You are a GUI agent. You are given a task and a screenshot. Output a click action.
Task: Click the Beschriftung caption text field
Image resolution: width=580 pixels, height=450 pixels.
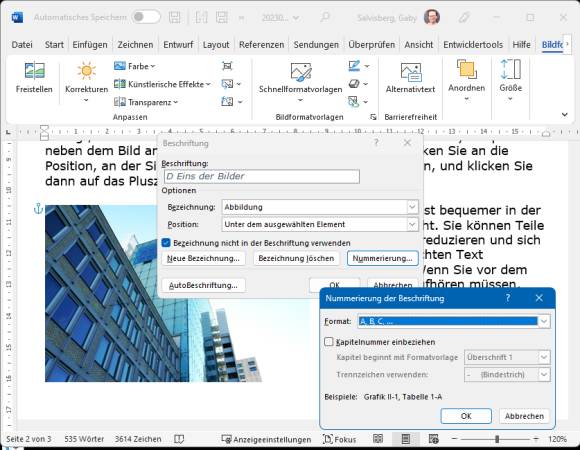pos(262,176)
